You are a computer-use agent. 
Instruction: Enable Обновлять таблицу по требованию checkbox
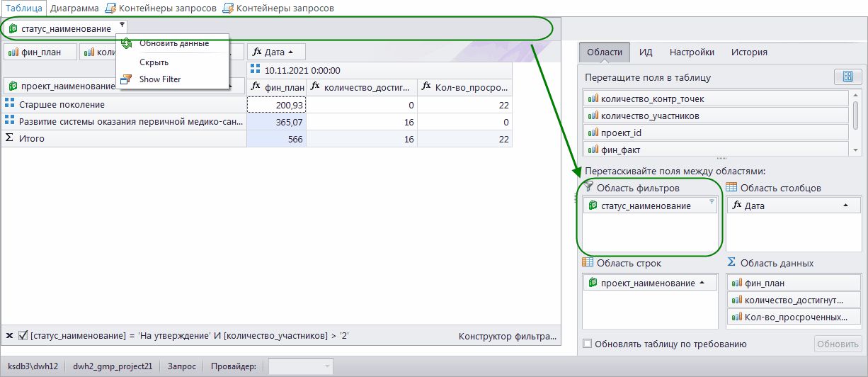tap(587, 344)
